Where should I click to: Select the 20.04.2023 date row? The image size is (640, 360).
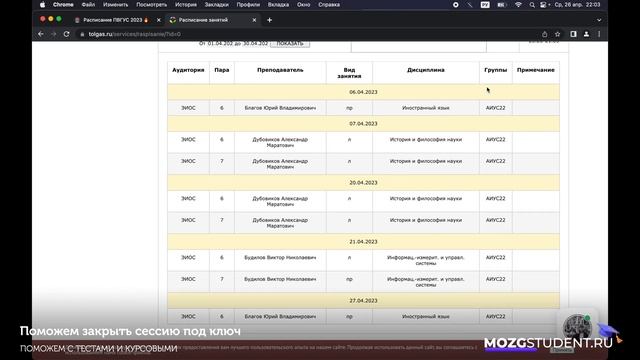point(363,183)
